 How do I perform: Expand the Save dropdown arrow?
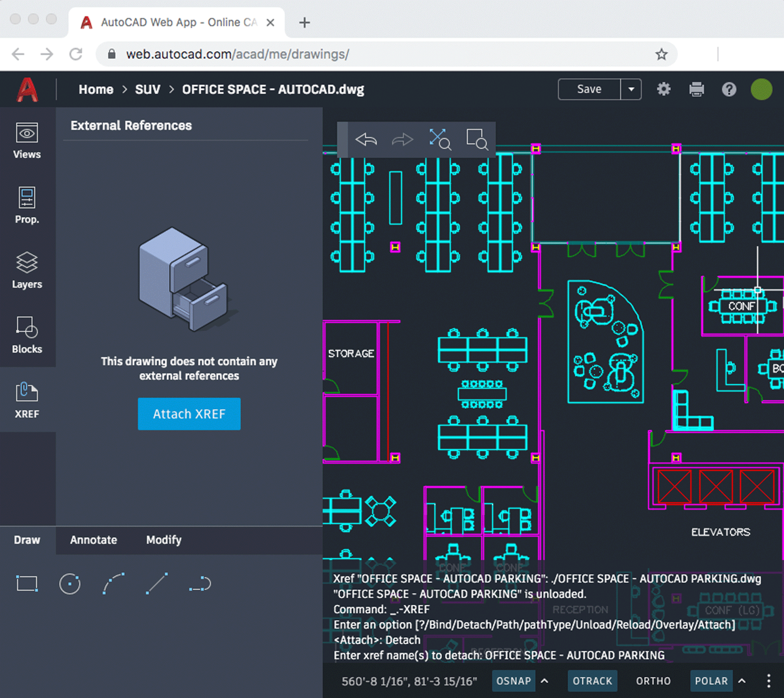[x=631, y=89]
